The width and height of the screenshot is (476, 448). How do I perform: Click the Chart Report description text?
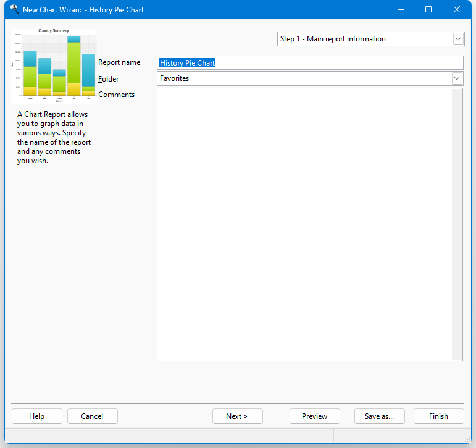point(54,137)
